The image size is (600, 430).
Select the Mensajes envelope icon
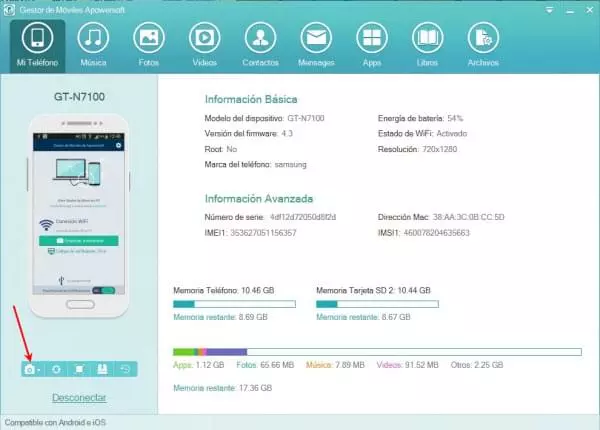(316, 37)
